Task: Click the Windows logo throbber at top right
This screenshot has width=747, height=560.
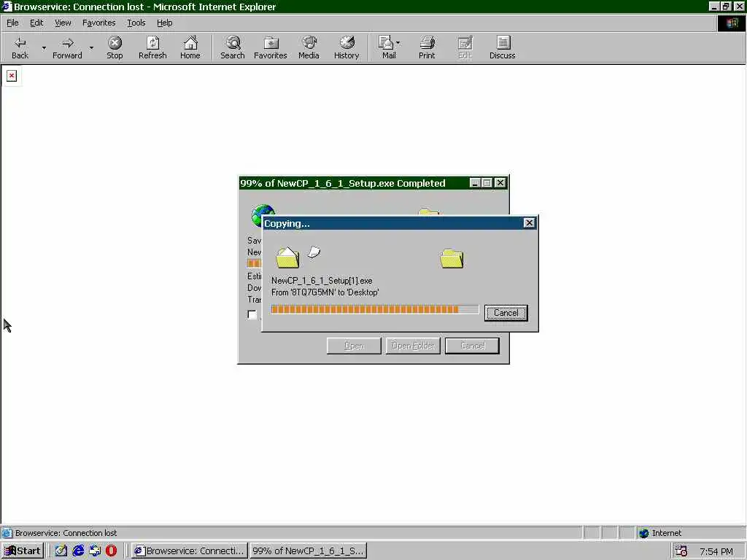Action: pyautogui.click(x=731, y=23)
